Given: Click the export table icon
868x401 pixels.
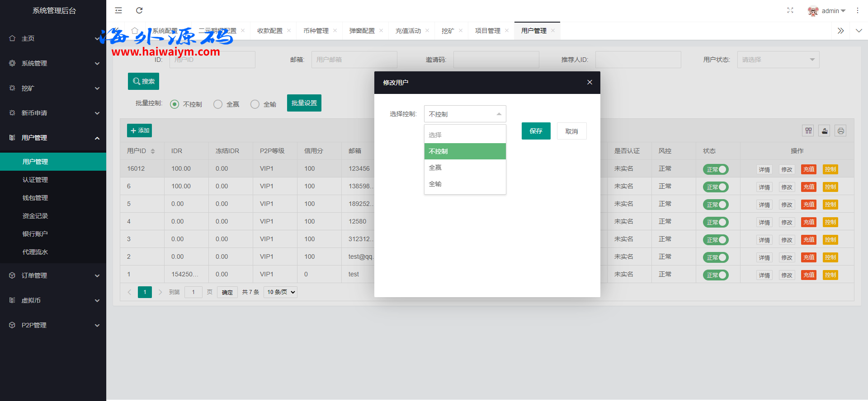Looking at the screenshot, I should [825, 131].
